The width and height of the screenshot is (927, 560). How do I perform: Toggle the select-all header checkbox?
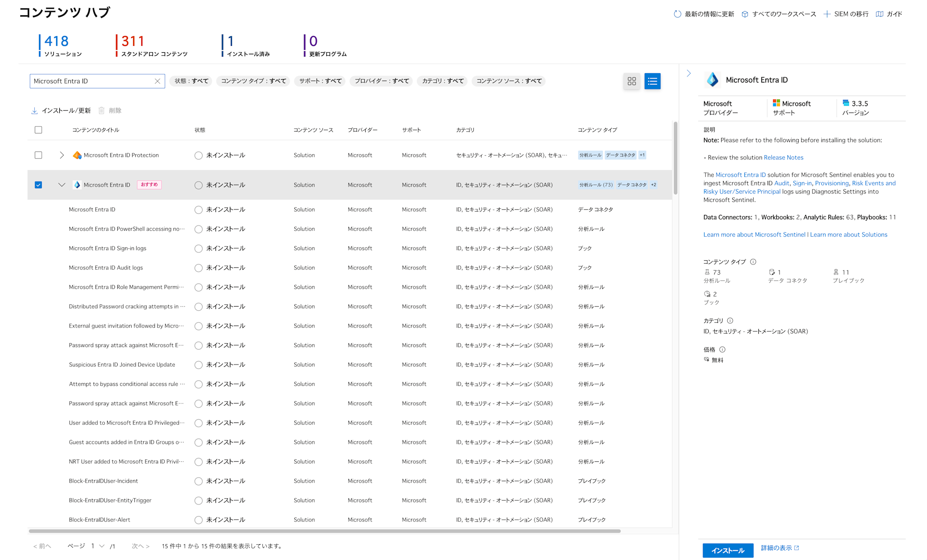[38, 130]
